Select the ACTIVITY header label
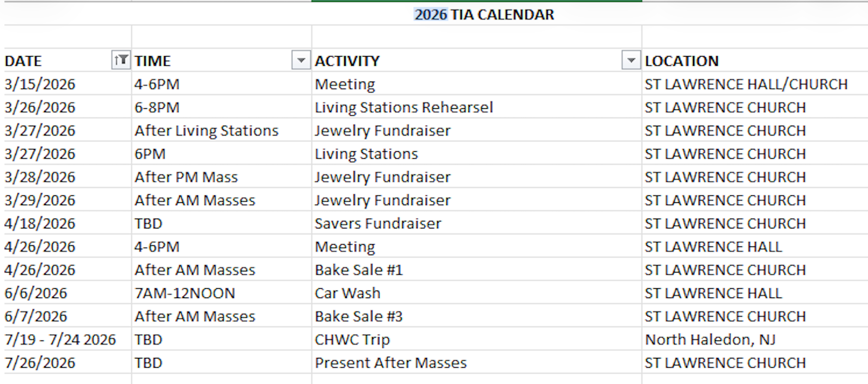 point(347,61)
